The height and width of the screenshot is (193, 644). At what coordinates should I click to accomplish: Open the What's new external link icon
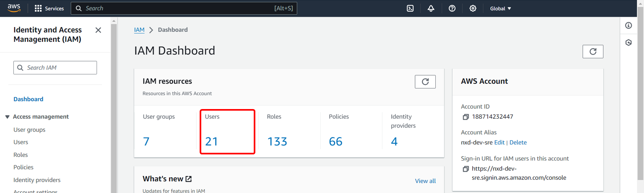(x=189, y=179)
